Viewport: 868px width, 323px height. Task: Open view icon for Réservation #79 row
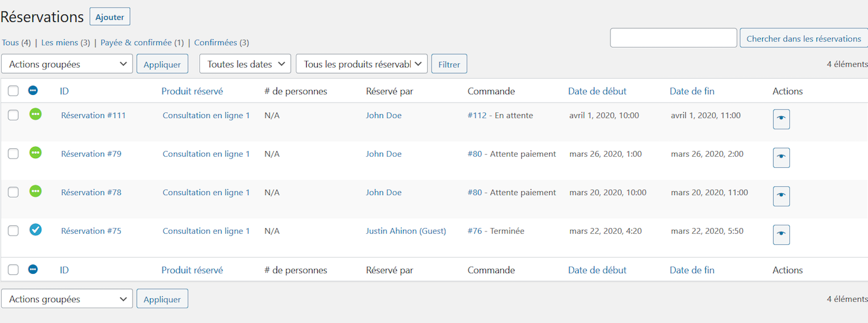(x=781, y=157)
